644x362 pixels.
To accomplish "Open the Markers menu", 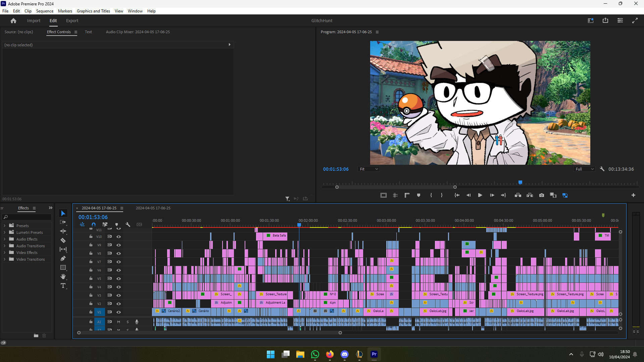I will tap(65, 11).
